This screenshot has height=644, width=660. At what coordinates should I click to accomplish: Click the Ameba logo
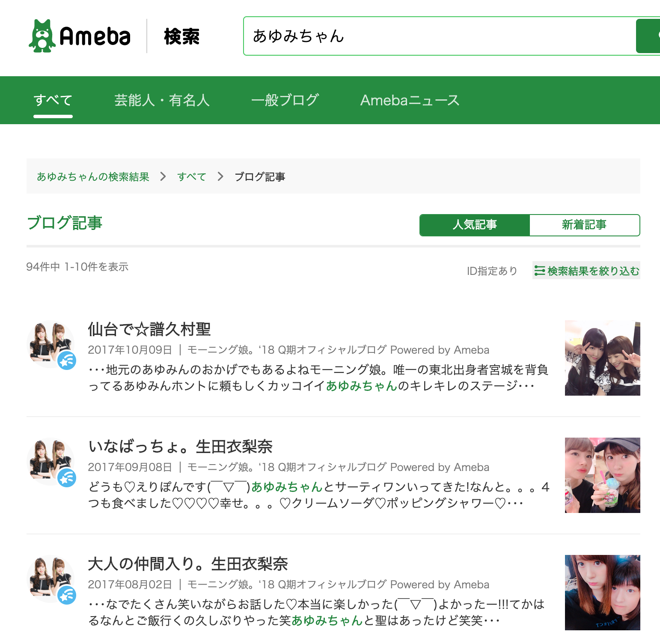[80, 36]
